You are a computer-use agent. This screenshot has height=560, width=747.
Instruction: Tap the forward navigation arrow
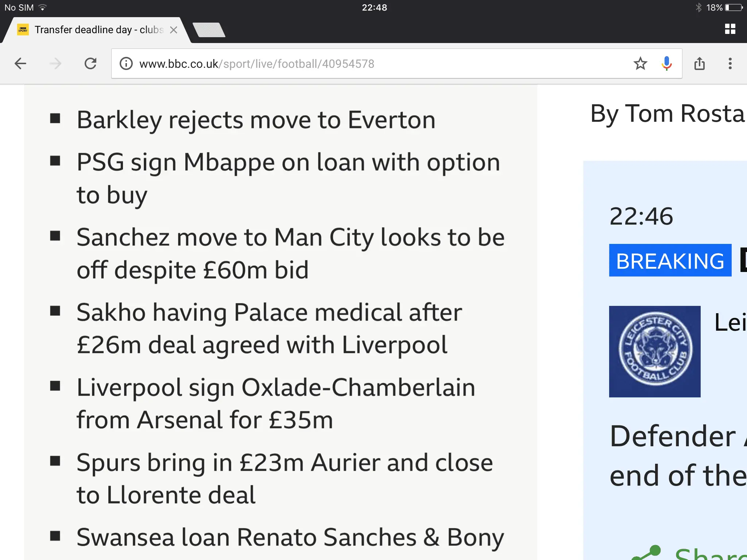click(55, 64)
